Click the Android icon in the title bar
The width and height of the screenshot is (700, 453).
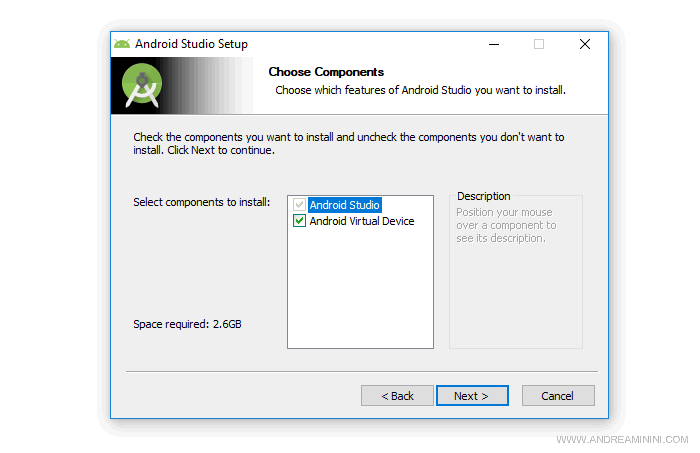pyautogui.click(x=122, y=44)
